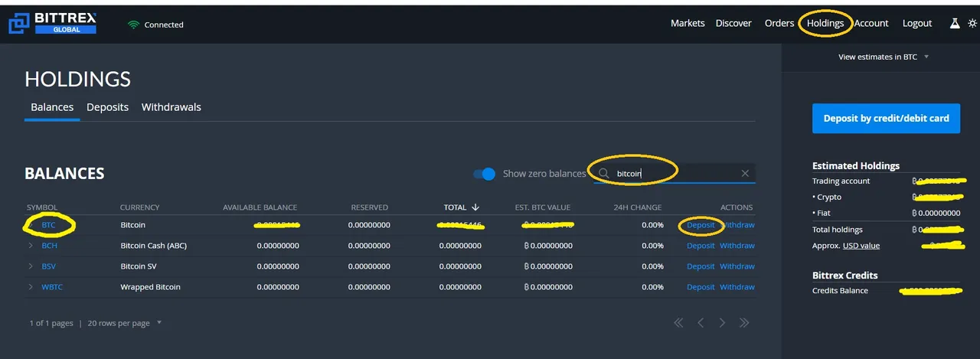
Task: Sort by RESERVED column header
Action: coord(369,207)
